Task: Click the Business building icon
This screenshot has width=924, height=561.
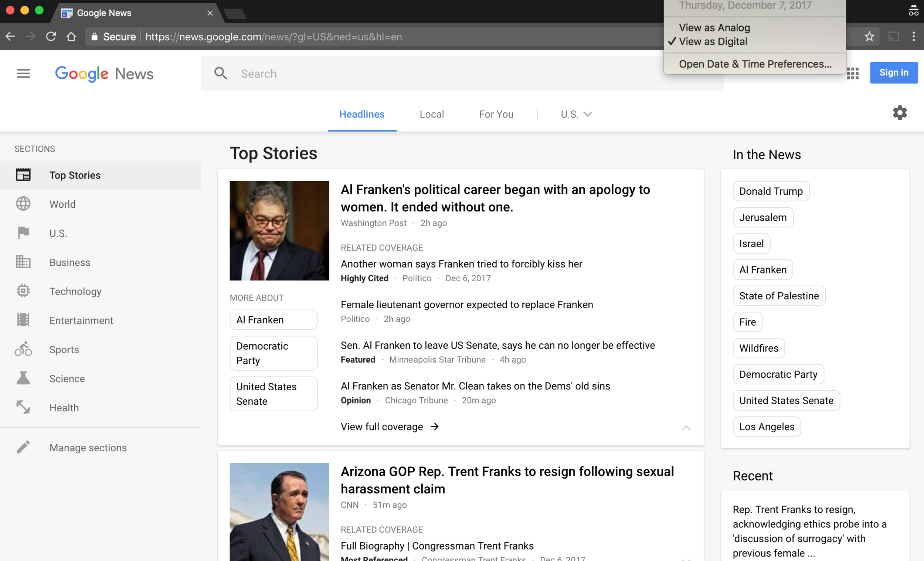Action: tap(23, 262)
